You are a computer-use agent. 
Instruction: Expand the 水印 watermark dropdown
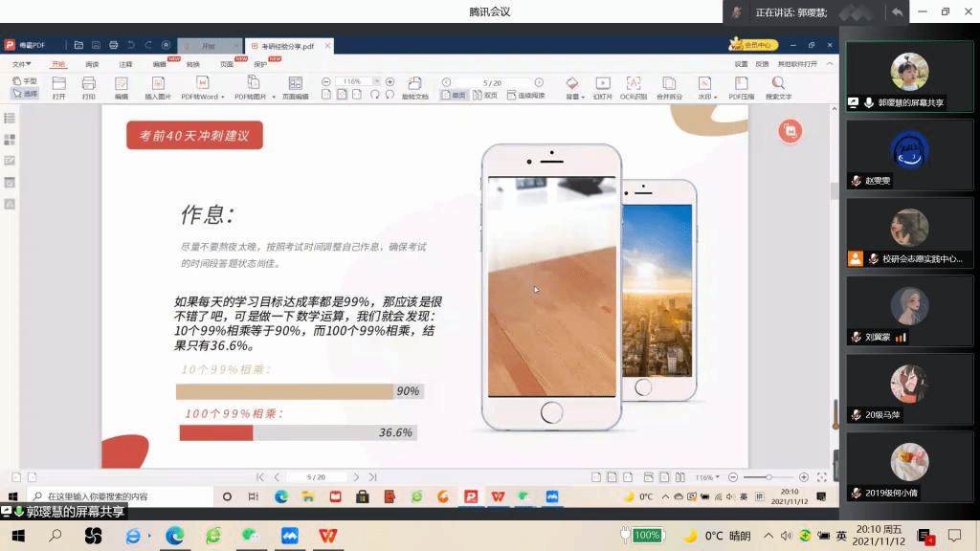[x=715, y=97]
